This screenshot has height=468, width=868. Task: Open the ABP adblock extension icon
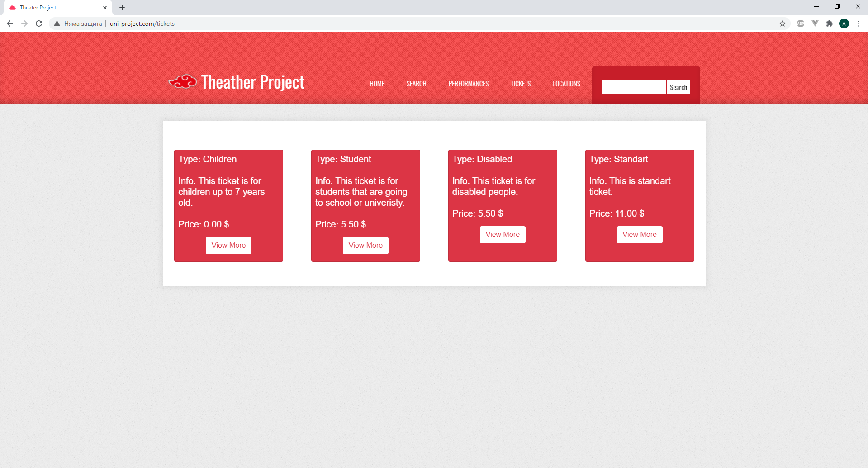(x=801, y=24)
